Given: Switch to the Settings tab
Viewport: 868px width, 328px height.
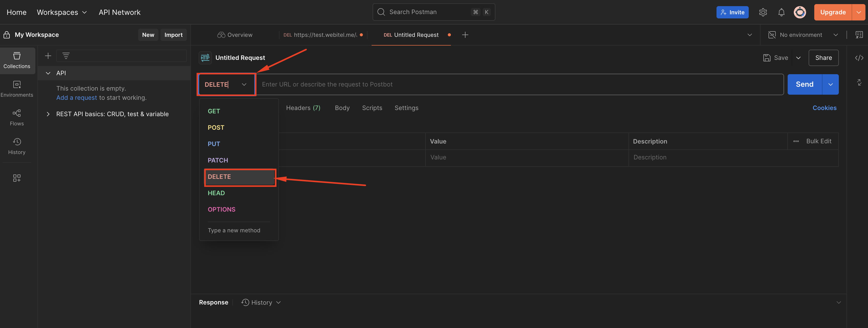Looking at the screenshot, I should click(406, 108).
